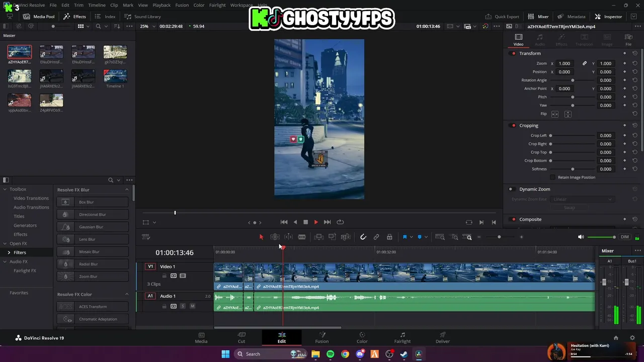Toggle the Inspector panel button
The height and width of the screenshot is (362, 644).
(608, 17)
